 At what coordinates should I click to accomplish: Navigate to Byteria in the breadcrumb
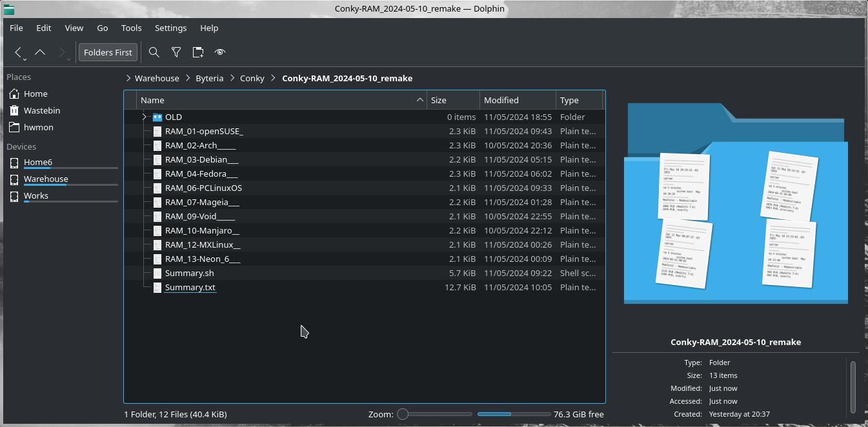coord(209,78)
